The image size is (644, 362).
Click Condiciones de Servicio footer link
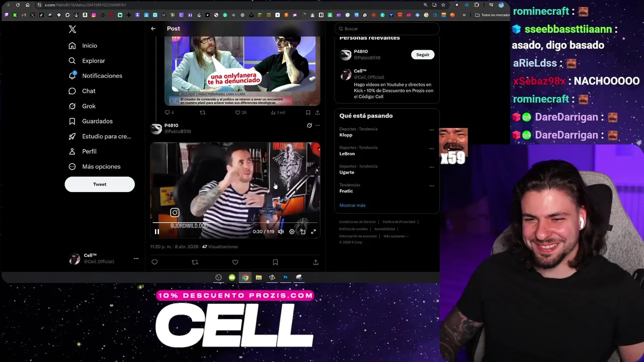(x=357, y=222)
